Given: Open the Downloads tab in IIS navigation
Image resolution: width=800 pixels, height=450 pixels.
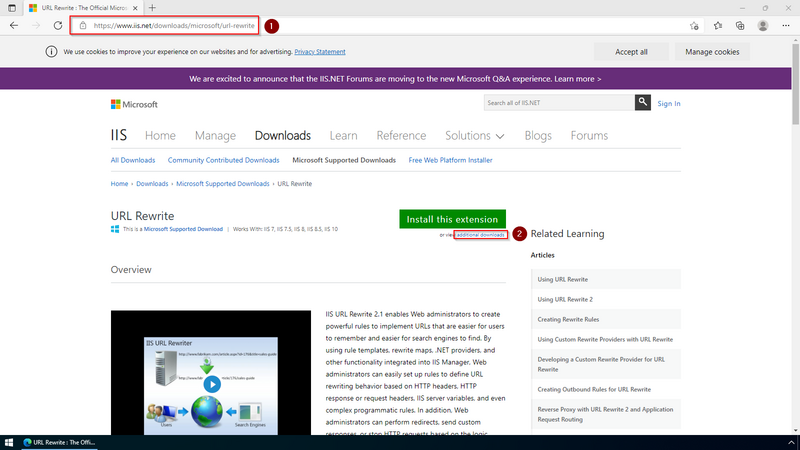Looking at the screenshot, I should pos(282,136).
